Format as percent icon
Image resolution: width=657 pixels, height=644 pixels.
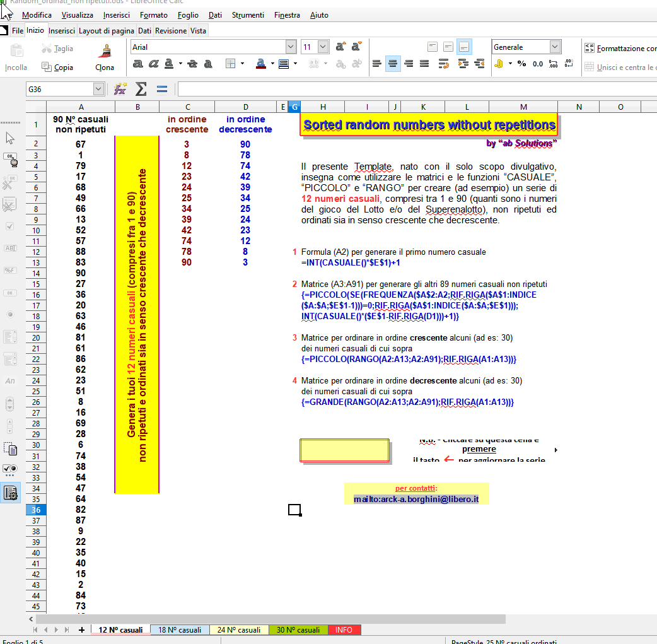pyautogui.click(x=521, y=64)
